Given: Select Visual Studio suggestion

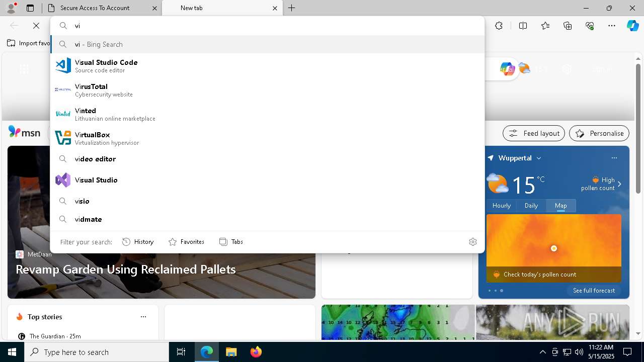Looking at the screenshot, I should pos(267,180).
